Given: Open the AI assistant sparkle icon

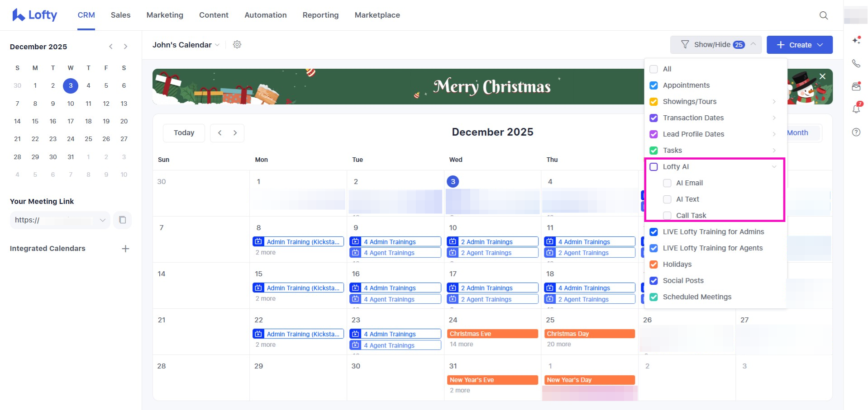Looking at the screenshot, I should pyautogui.click(x=856, y=40).
